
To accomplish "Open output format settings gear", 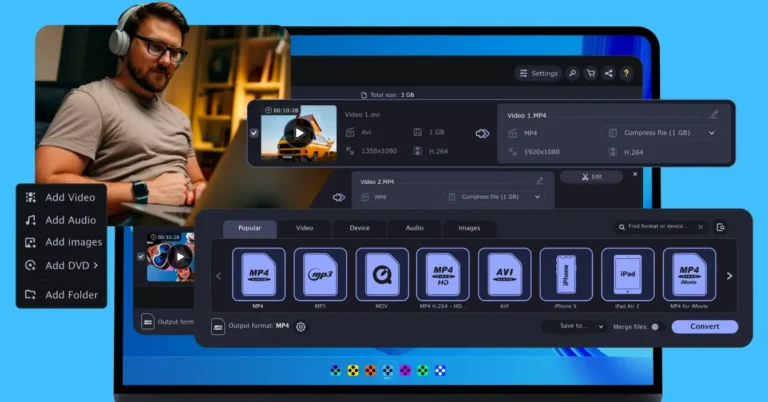I will click(x=301, y=327).
